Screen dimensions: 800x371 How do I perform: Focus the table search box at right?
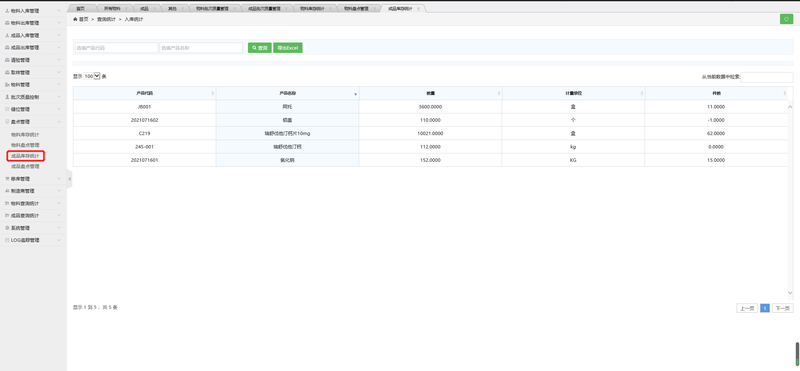(766, 77)
